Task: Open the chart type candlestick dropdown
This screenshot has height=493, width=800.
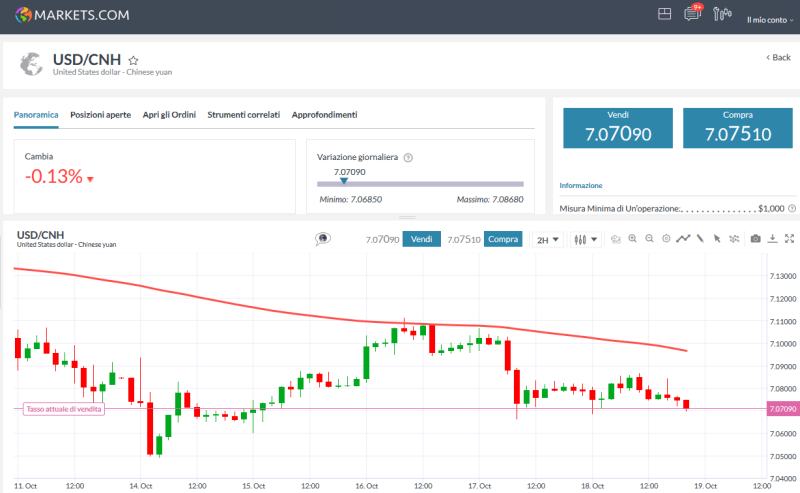Action: 586,240
